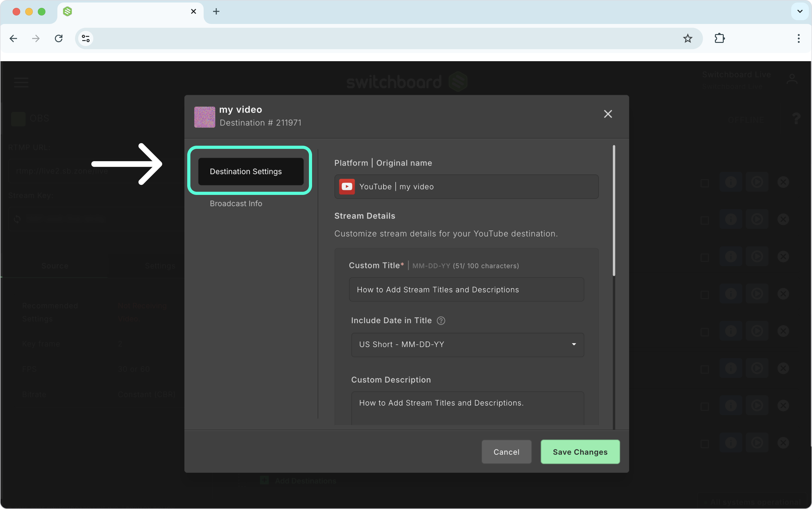
Task: Click the Switchboard logo
Action: (407, 82)
